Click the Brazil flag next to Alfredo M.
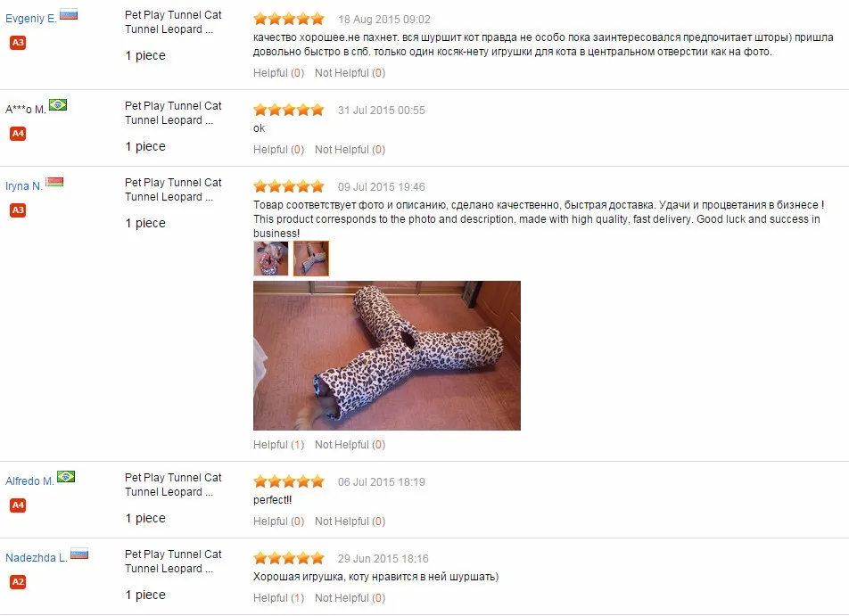Image resolution: width=849 pixels, height=616 pixels. [x=66, y=476]
